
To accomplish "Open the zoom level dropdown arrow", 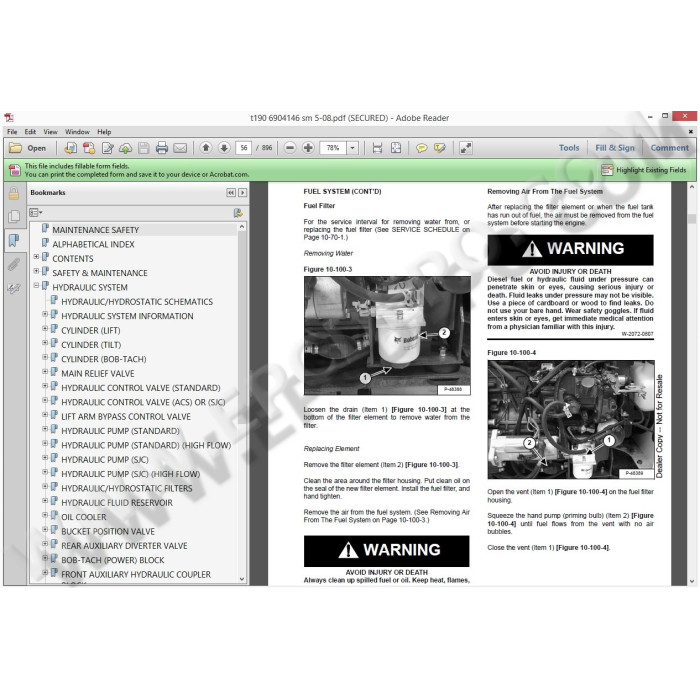I will 353,148.
